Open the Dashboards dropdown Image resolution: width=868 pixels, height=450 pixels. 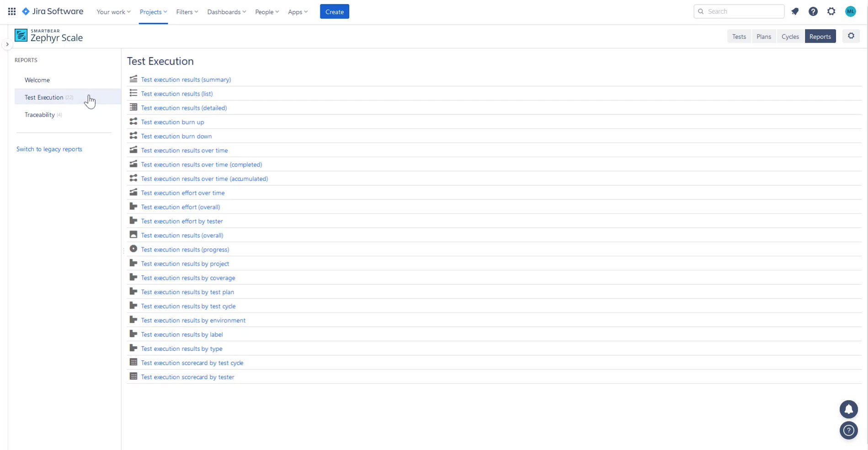point(227,12)
